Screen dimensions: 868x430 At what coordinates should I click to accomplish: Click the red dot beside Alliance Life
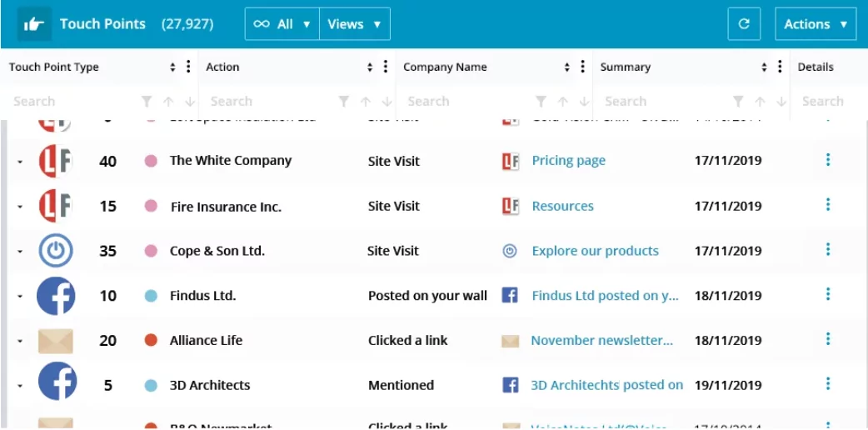tap(151, 340)
